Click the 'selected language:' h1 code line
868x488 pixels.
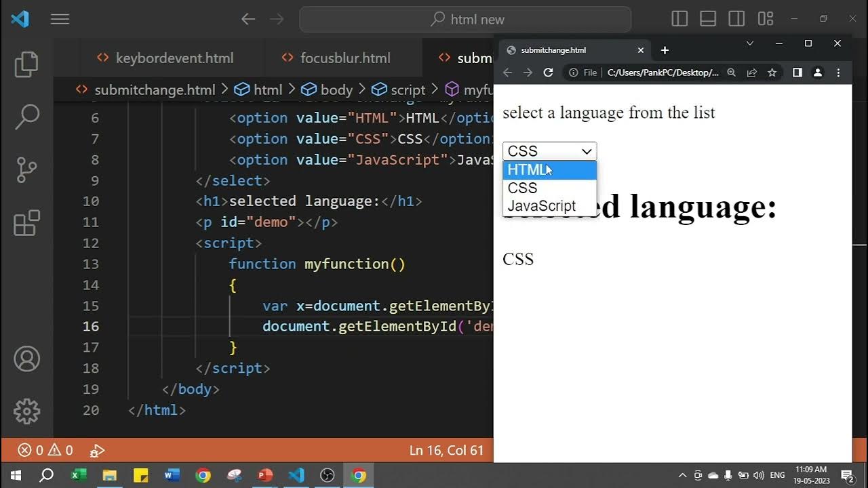pos(309,201)
